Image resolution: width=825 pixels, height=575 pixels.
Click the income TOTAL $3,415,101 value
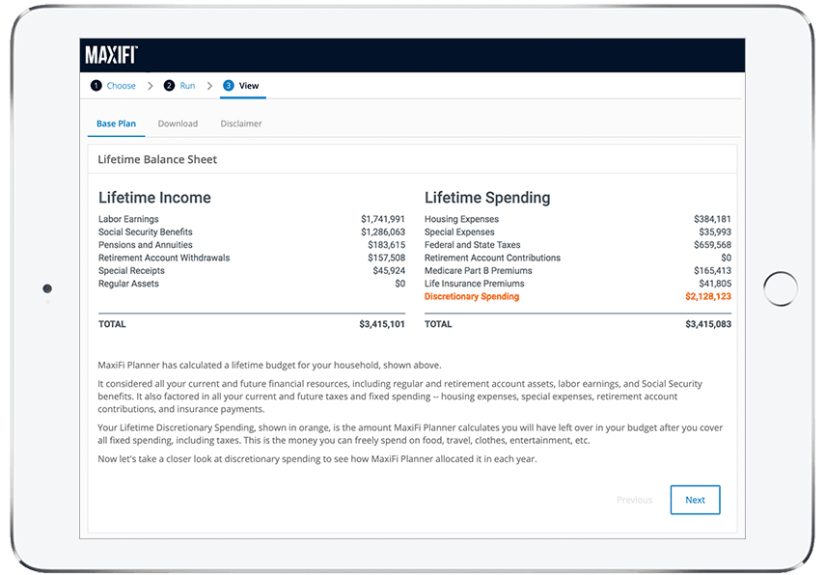pyautogui.click(x=382, y=324)
